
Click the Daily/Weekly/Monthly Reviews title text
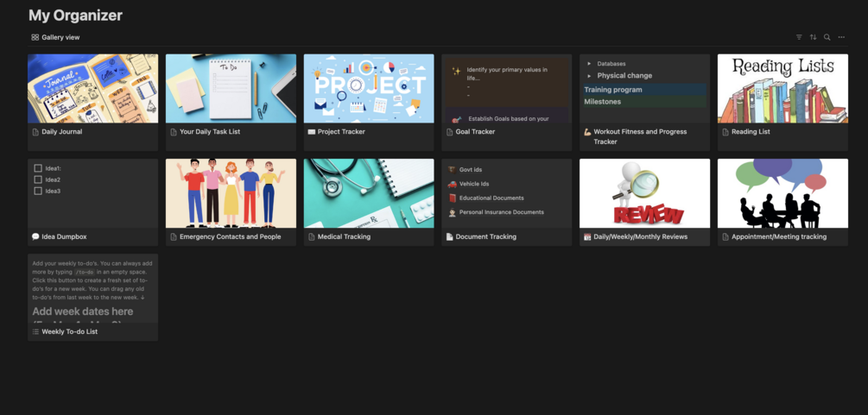coord(641,236)
